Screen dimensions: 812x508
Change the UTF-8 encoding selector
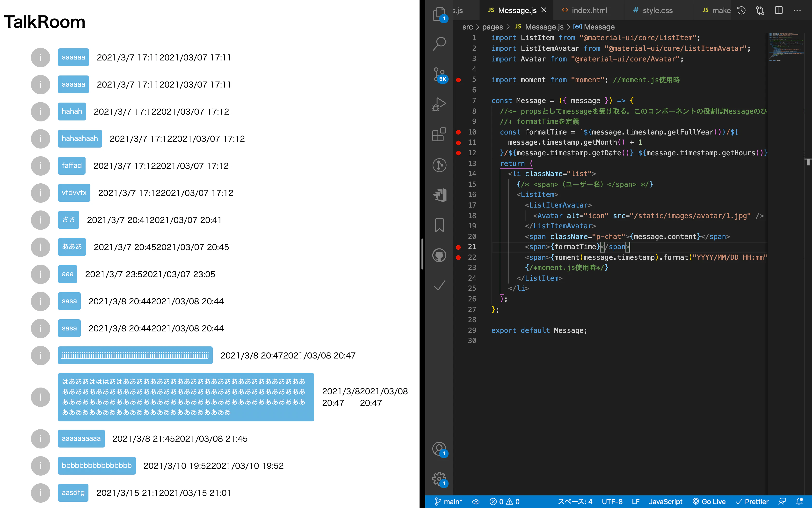click(x=612, y=502)
